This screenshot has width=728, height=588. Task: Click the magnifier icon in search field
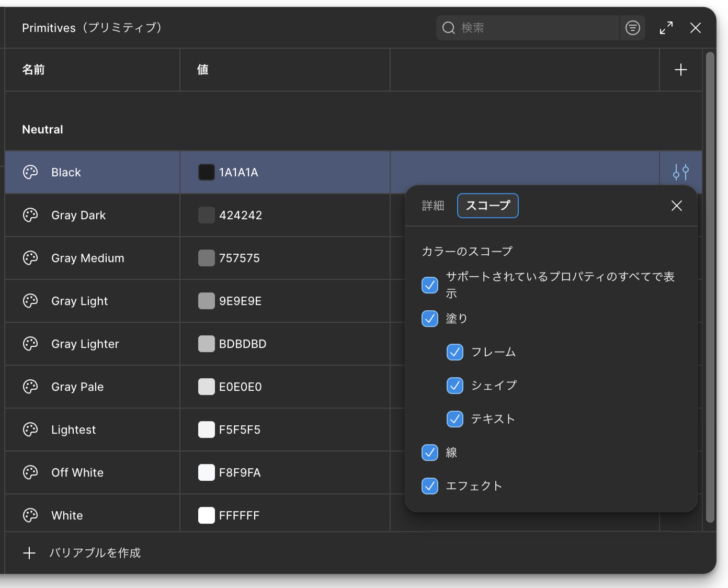449,28
